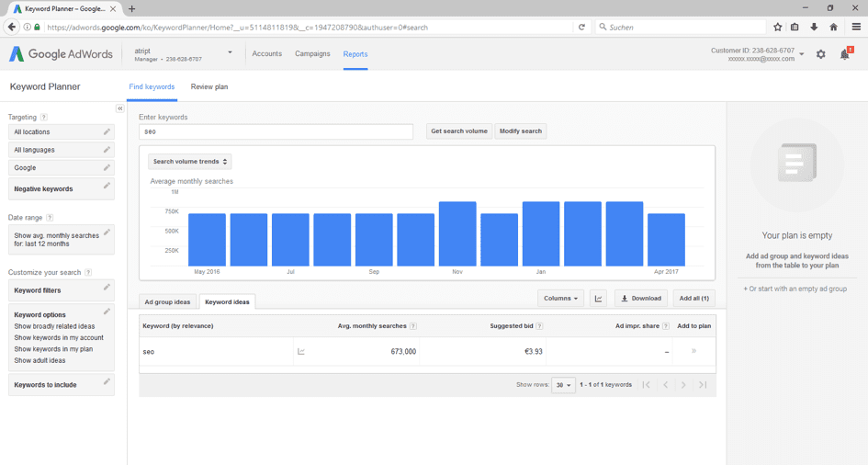Screen dimensions: 868x465
Task: Open the settings gear menu
Action: point(821,54)
